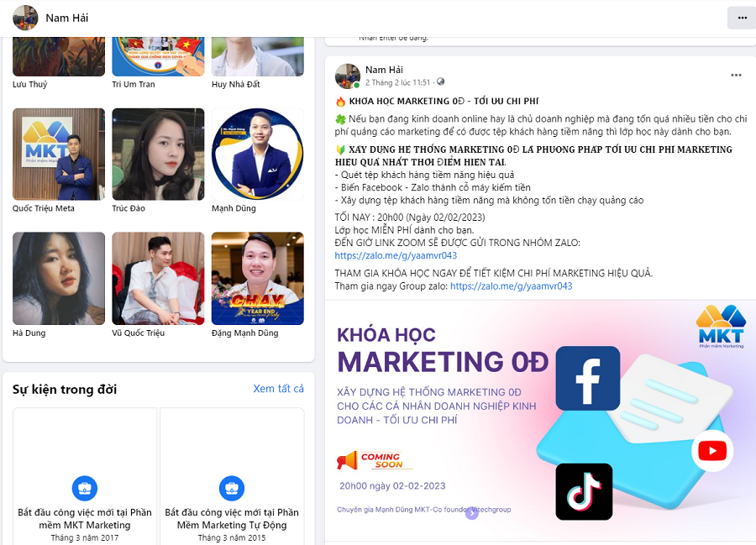Open friend photo of Quốc Triệu Meta

(59, 155)
